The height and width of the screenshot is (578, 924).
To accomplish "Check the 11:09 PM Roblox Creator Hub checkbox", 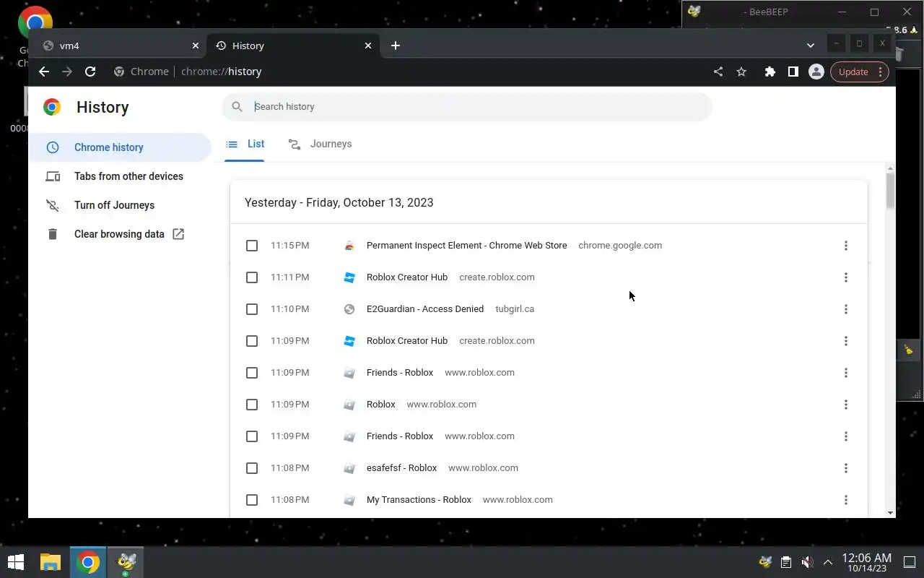I will click(252, 341).
